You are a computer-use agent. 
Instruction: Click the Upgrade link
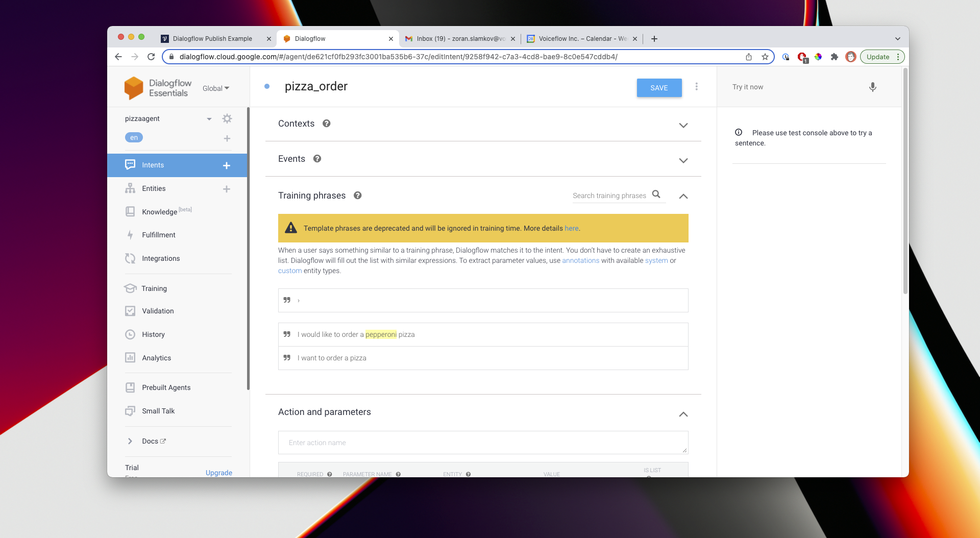click(x=219, y=473)
